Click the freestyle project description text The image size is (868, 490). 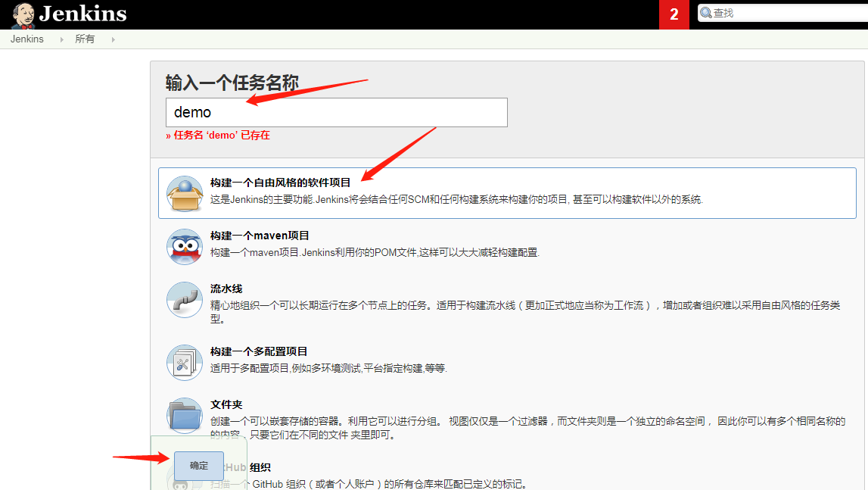click(456, 199)
